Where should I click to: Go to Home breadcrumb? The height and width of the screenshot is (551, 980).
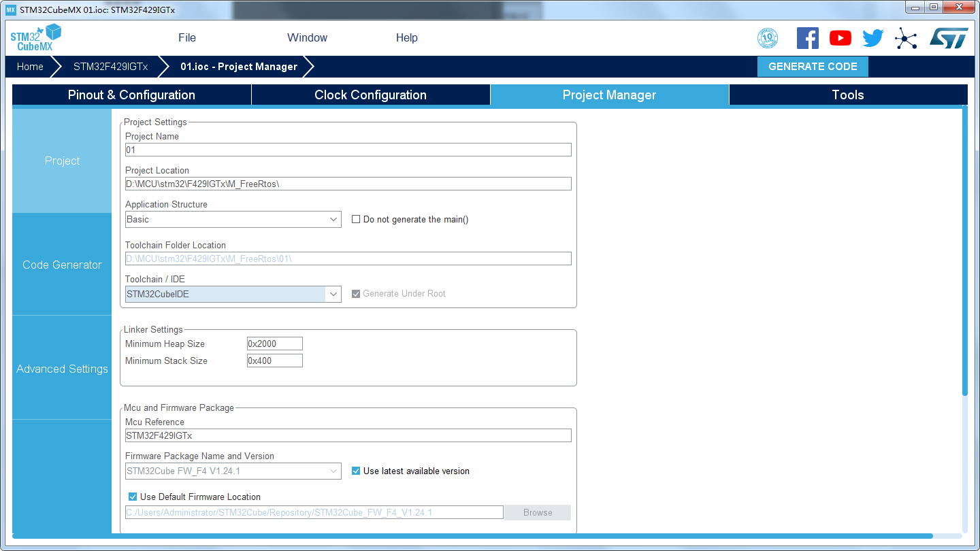point(30,67)
